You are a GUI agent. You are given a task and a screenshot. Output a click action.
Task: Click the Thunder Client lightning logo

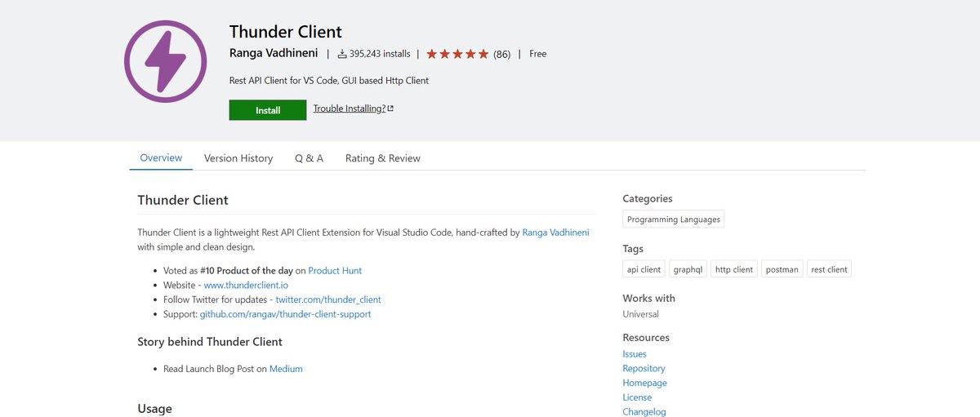click(167, 62)
